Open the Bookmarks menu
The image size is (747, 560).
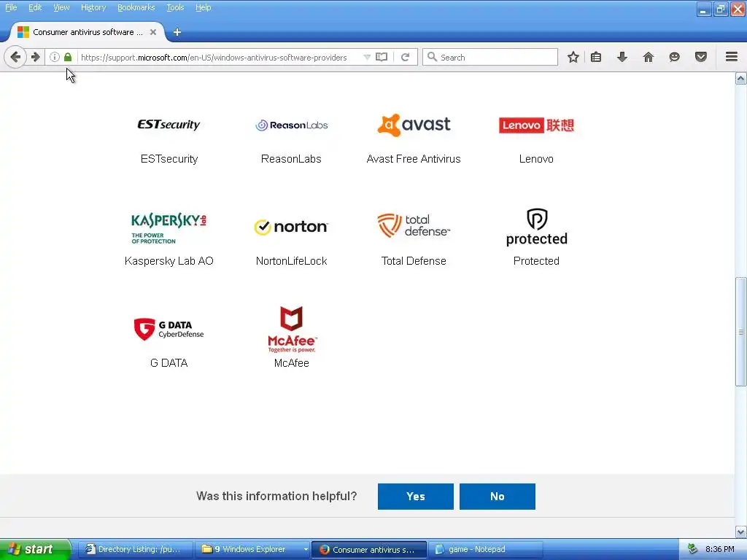(x=136, y=7)
